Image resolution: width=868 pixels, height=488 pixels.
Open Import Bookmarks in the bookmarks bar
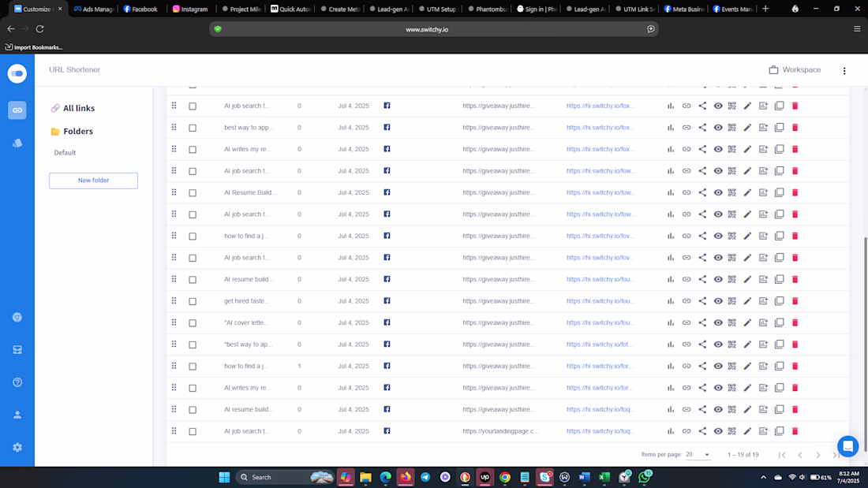pyautogui.click(x=34, y=47)
